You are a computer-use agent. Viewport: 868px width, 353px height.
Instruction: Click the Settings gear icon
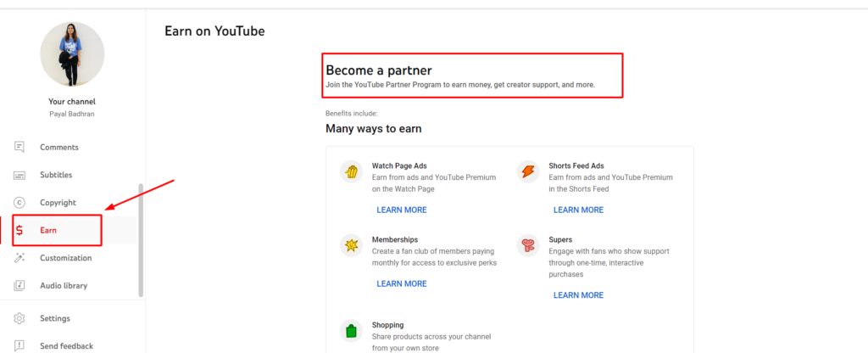19,319
